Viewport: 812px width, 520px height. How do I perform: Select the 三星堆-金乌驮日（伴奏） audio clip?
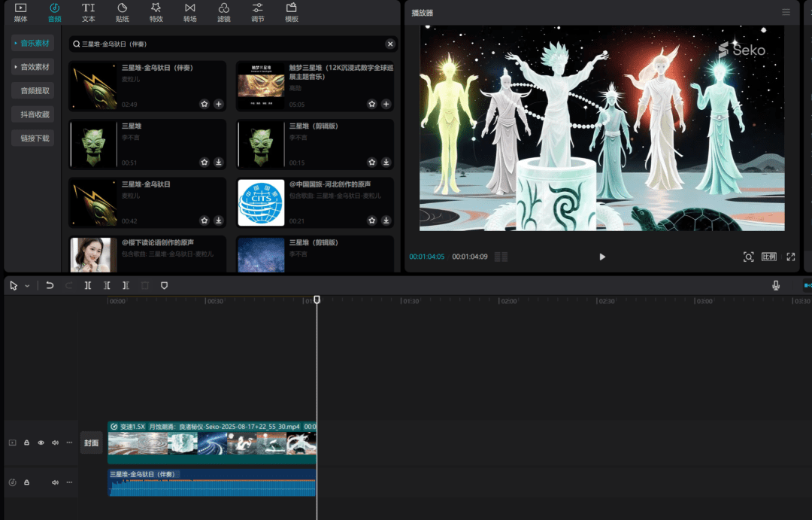coord(212,482)
